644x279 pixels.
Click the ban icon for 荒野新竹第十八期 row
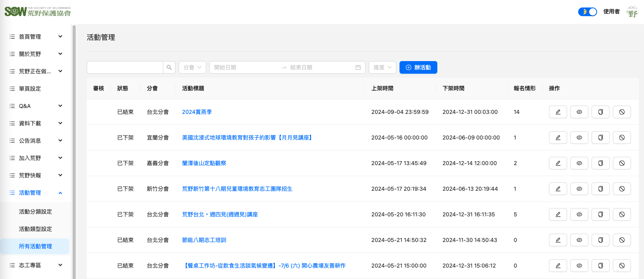click(x=622, y=189)
